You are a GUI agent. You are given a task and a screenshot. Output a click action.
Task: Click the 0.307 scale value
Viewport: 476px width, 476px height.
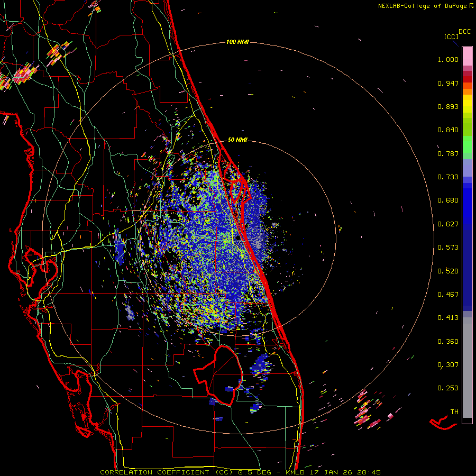[448, 365]
